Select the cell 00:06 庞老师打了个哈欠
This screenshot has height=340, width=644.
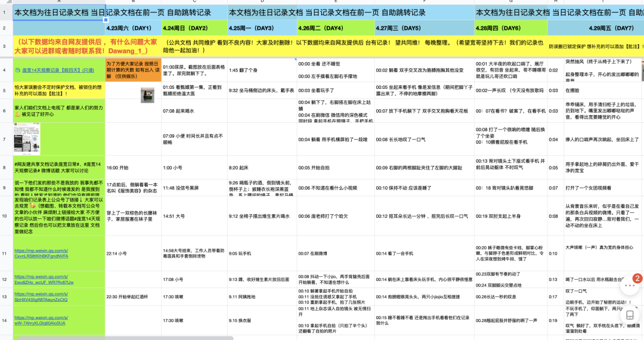(x=336, y=215)
